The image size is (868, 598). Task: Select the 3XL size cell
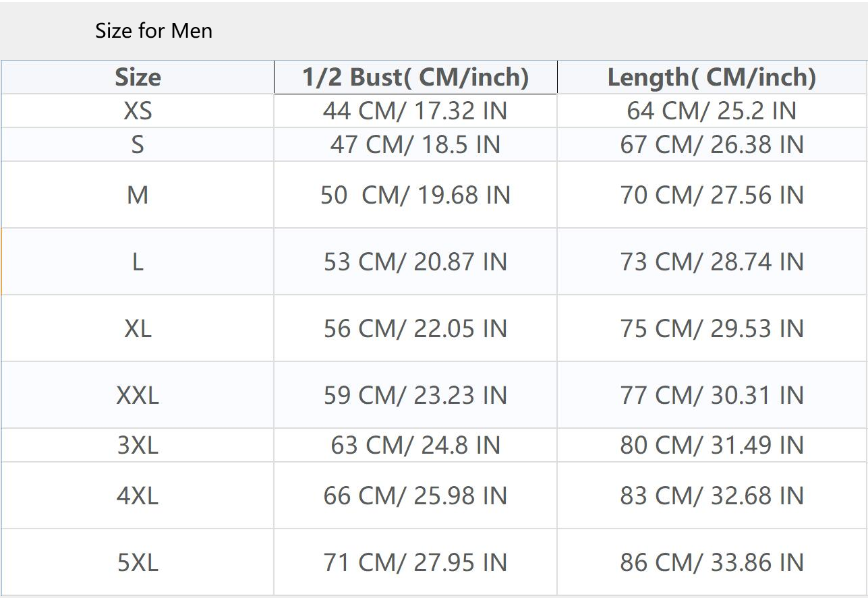(138, 446)
